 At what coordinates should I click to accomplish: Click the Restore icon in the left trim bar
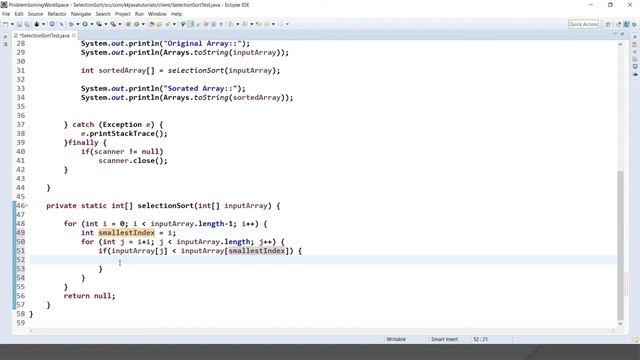(5, 37)
